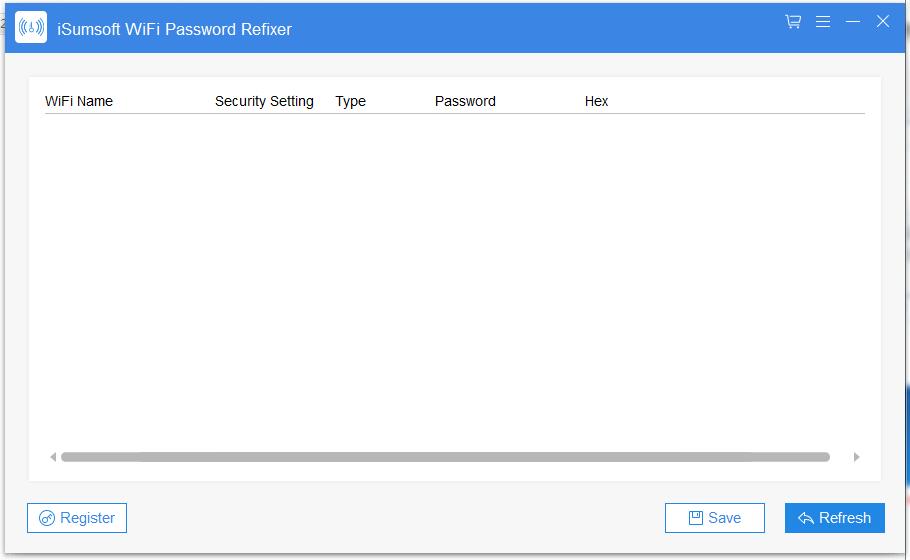Click the Register key icon
Screen dimensions: 910x560
(x=47, y=518)
